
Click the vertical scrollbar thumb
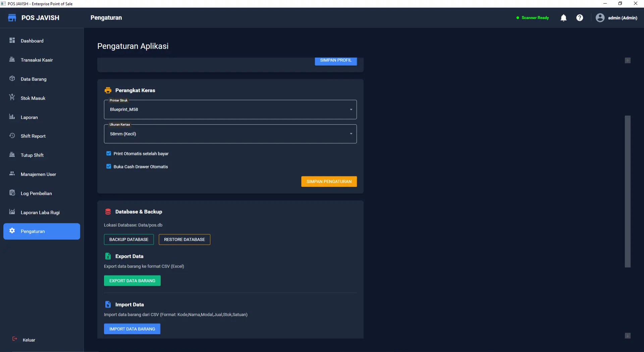pyautogui.click(x=628, y=191)
